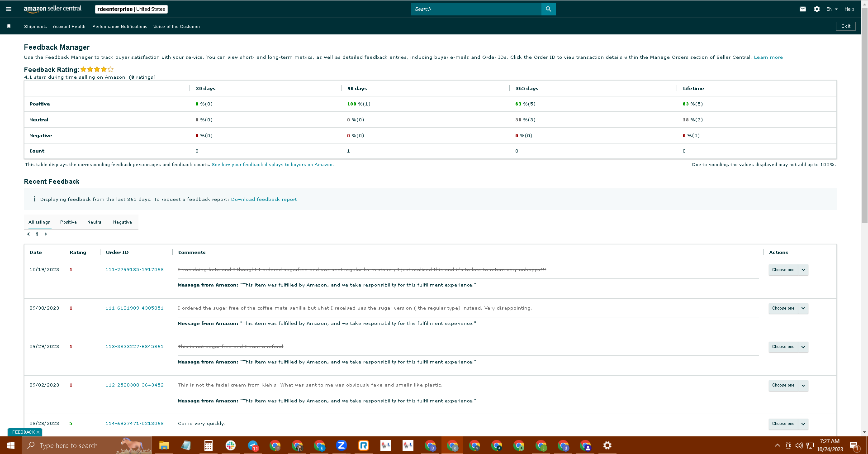868x454 pixels.
Task: Open Telegram from the taskbar
Action: pos(253,445)
